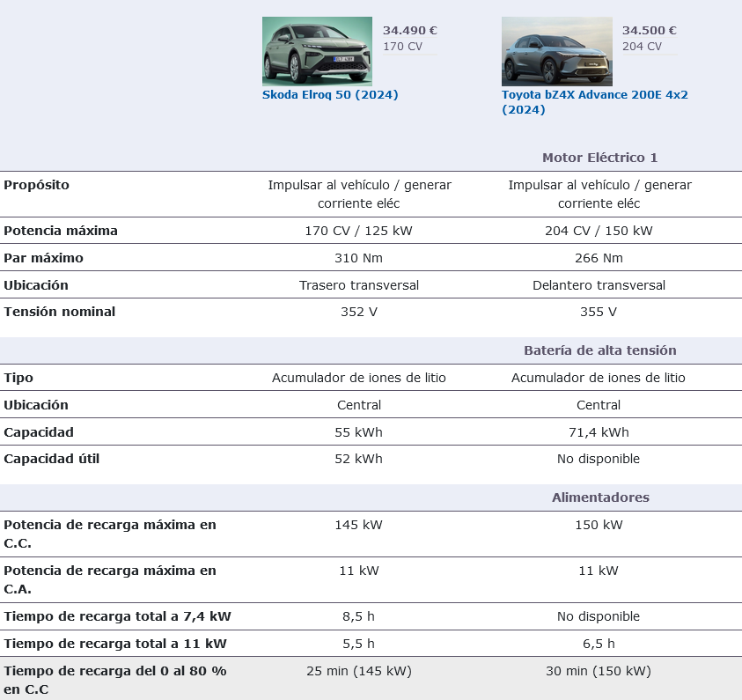This screenshot has height=700, width=742.
Task: Click Tiempo de recarga total a 11 kW label
Action: click(115, 644)
